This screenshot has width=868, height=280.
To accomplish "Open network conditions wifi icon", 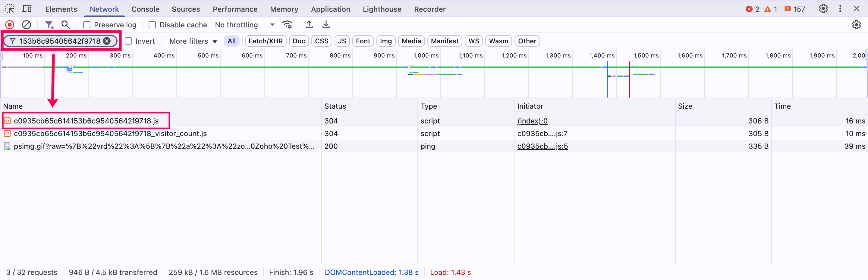I will (x=287, y=25).
